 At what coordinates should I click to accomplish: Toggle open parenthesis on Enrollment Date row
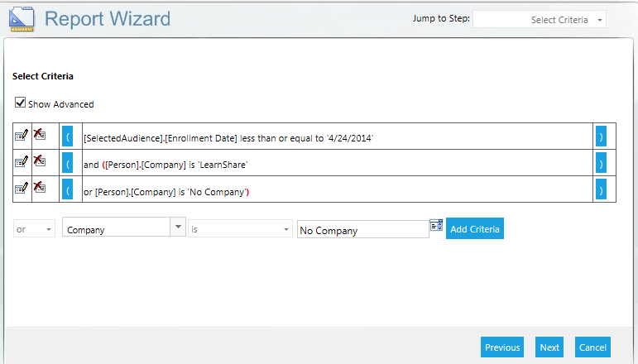(x=68, y=137)
